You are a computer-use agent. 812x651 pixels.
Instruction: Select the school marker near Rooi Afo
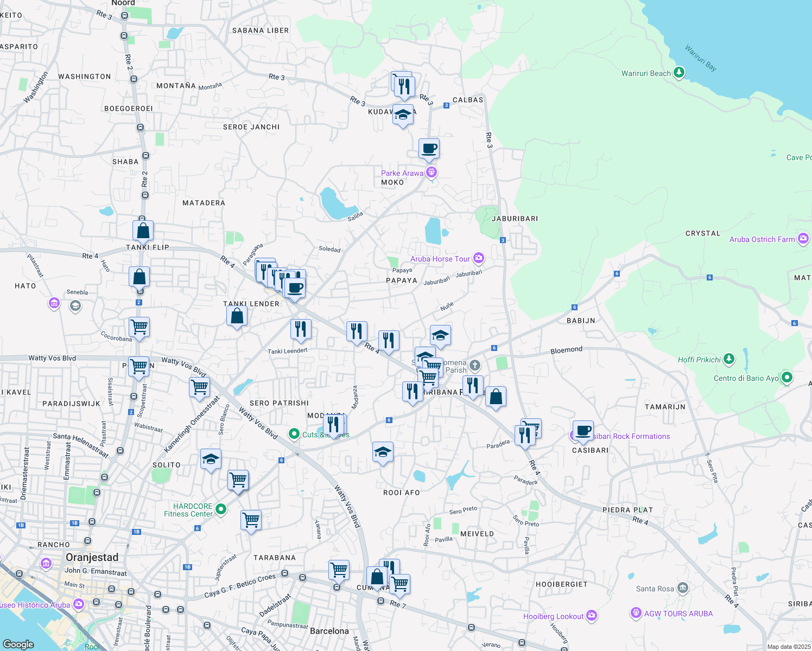tap(383, 451)
